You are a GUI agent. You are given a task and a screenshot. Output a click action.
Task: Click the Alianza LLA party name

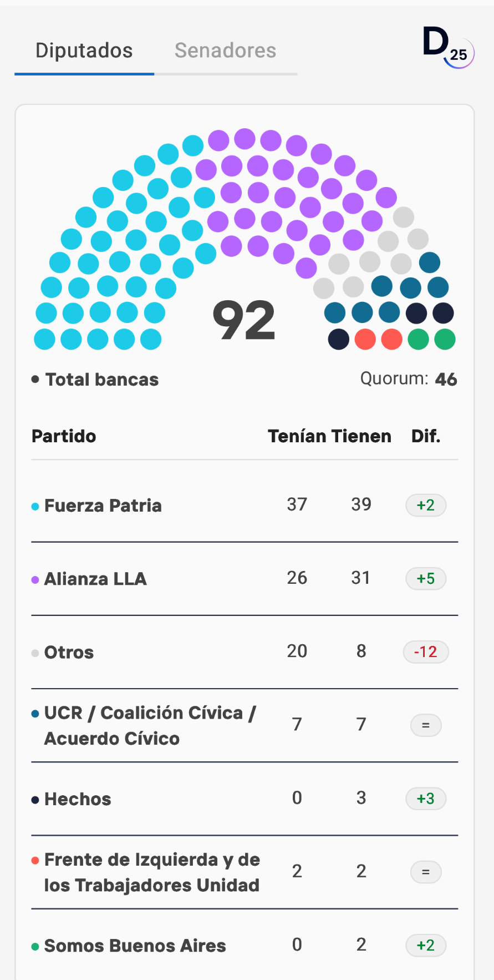coord(95,579)
